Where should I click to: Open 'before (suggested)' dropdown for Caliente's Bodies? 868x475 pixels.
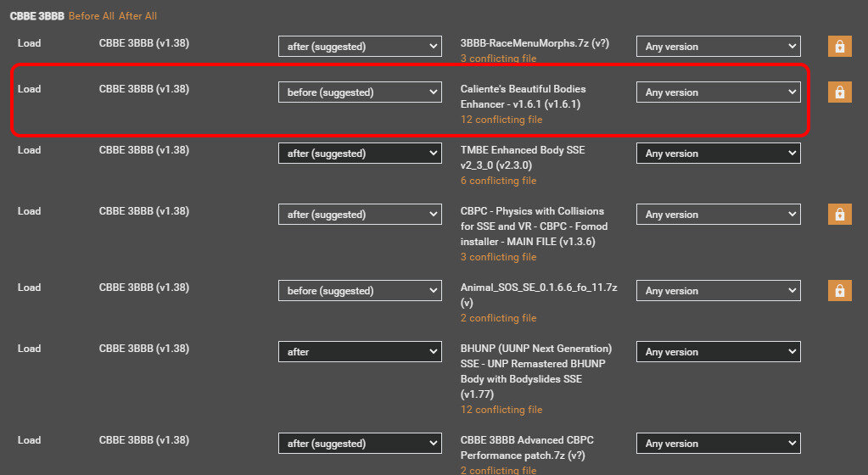(360, 92)
